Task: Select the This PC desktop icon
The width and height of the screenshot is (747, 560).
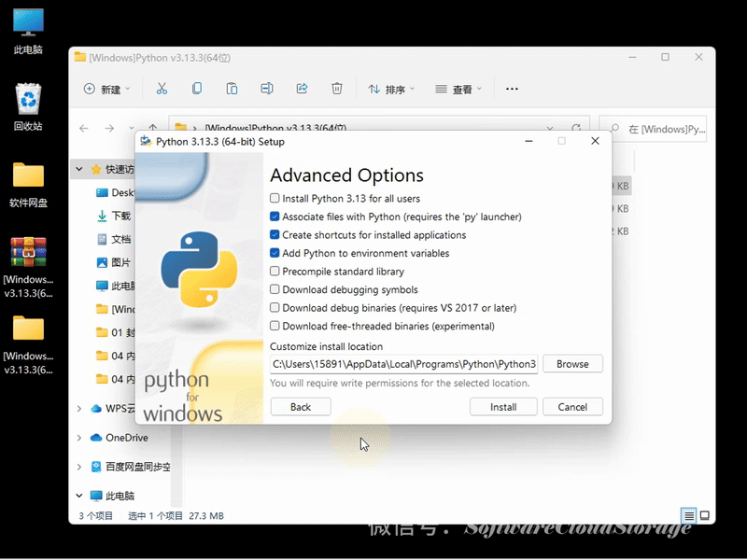Action: click(x=28, y=26)
